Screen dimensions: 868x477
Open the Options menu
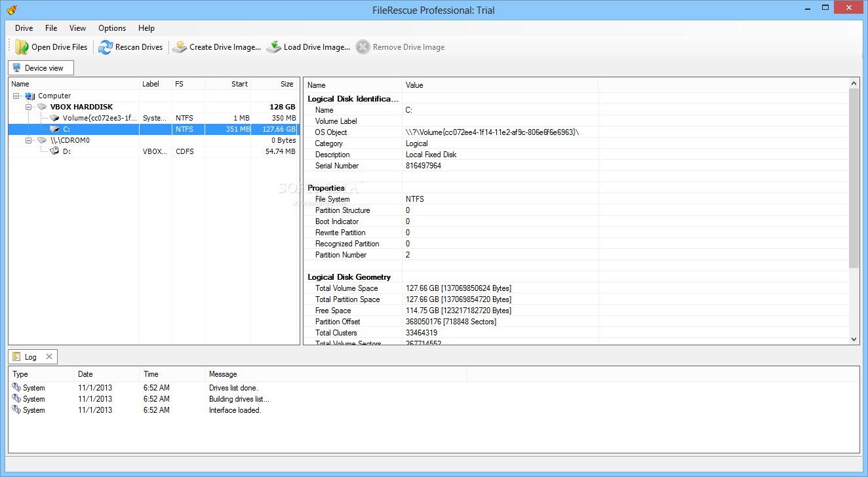coord(112,28)
